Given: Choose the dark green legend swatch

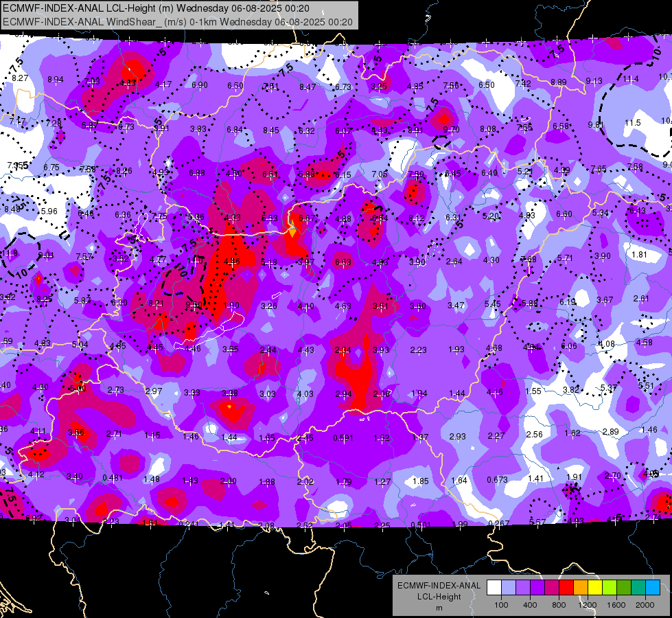Looking at the screenshot, I should click(624, 588).
